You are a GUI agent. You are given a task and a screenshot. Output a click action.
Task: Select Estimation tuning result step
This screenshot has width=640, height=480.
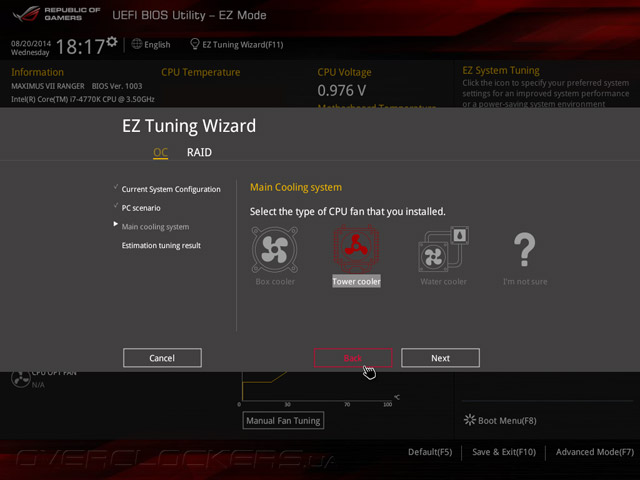(161, 246)
